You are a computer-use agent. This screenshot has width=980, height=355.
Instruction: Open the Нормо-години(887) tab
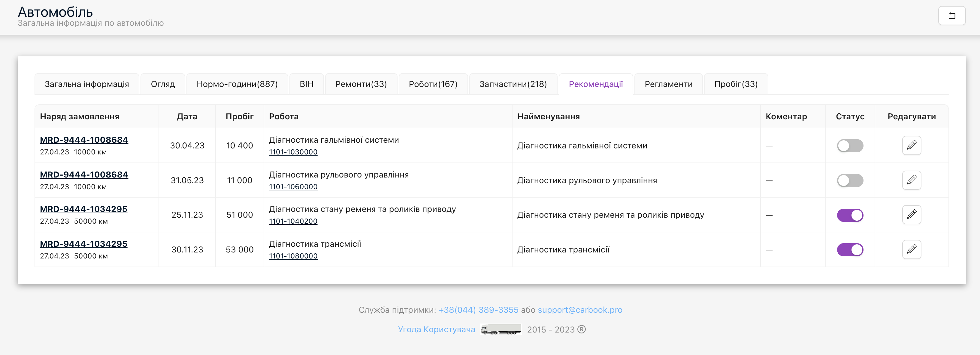click(237, 84)
